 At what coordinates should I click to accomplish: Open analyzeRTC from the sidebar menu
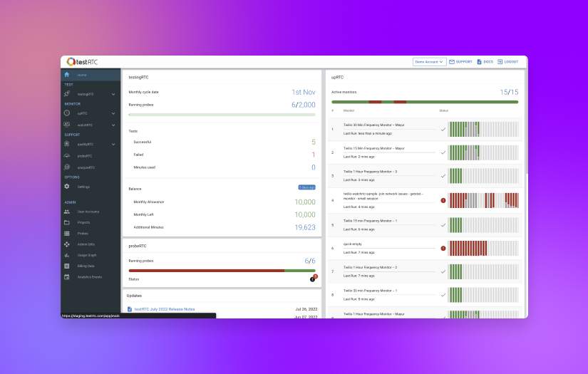[91, 167]
